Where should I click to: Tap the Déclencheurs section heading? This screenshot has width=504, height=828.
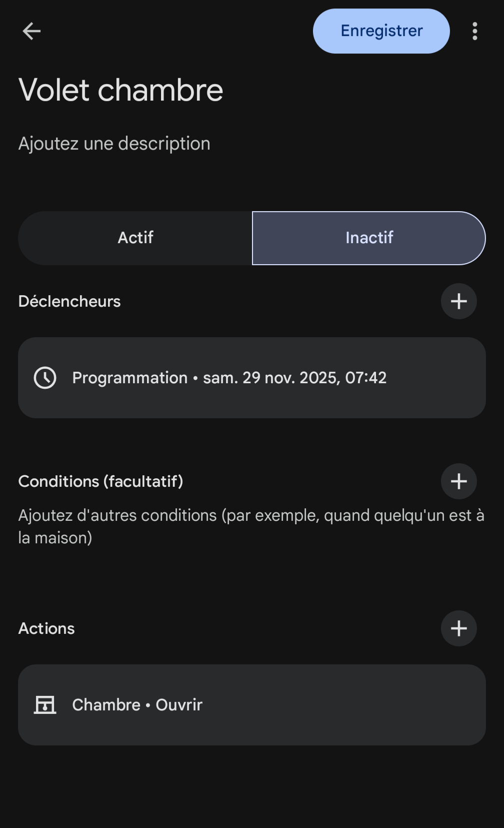(x=69, y=302)
